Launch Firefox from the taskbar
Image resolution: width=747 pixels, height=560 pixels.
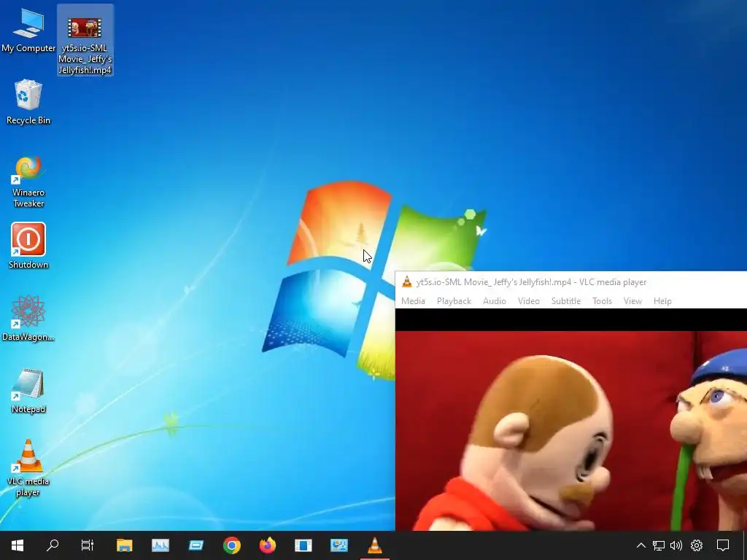[267, 545]
